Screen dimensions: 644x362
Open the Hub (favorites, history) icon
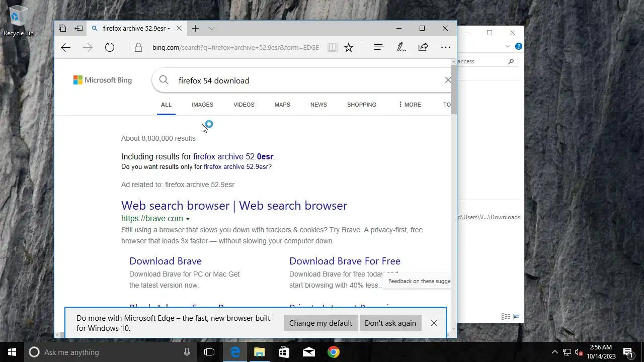point(379,47)
